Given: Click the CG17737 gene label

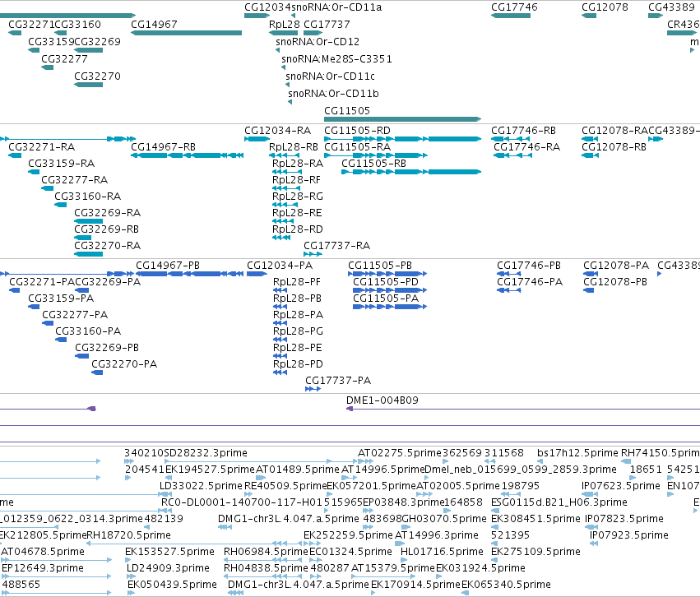Looking at the screenshot, I should 327,25.
